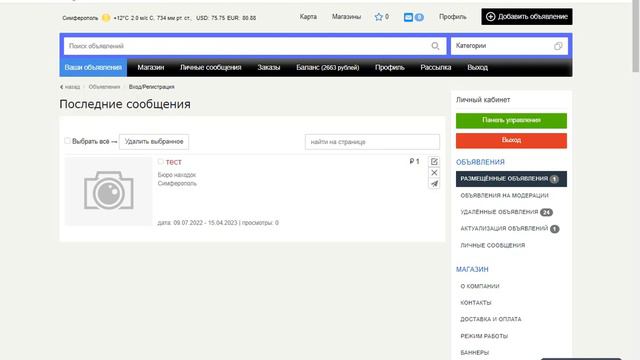Open Личные сообщения in sidebar
The height and width of the screenshot is (360, 640).
pos(493,245)
